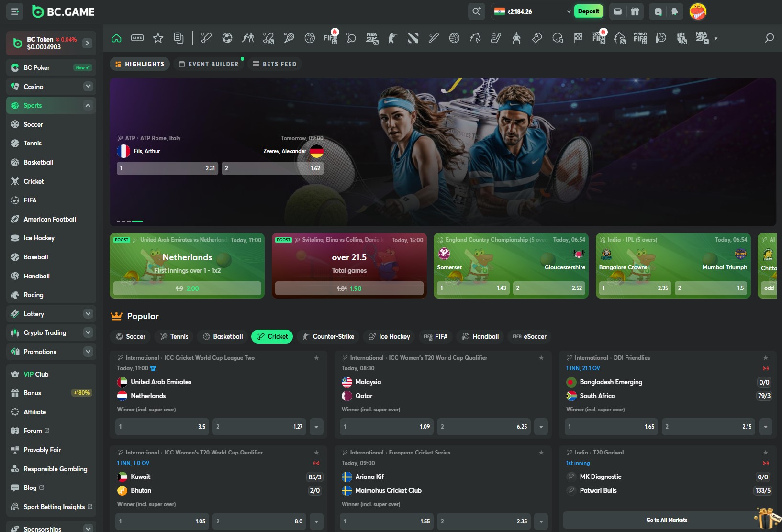Select the tennis racket sport icon
This screenshot has width=782, height=532.
289,38
